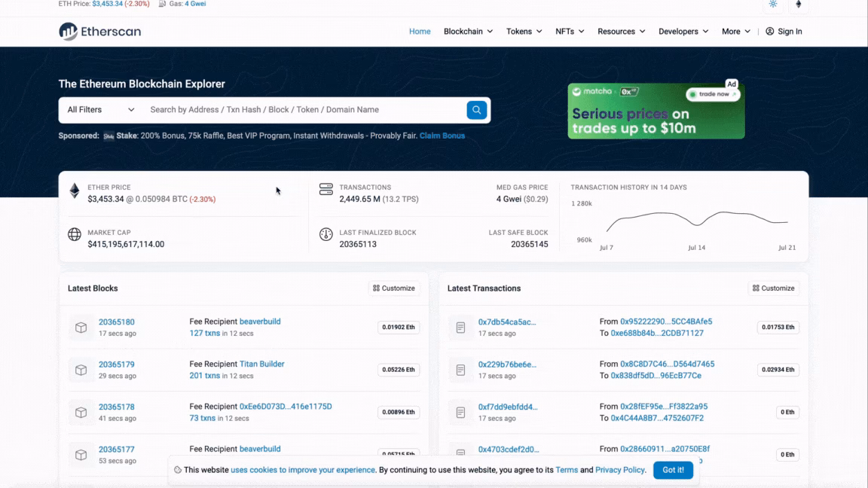The width and height of the screenshot is (868, 488).
Task: Click Customize on the Latest Blocks panel
Action: click(394, 288)
